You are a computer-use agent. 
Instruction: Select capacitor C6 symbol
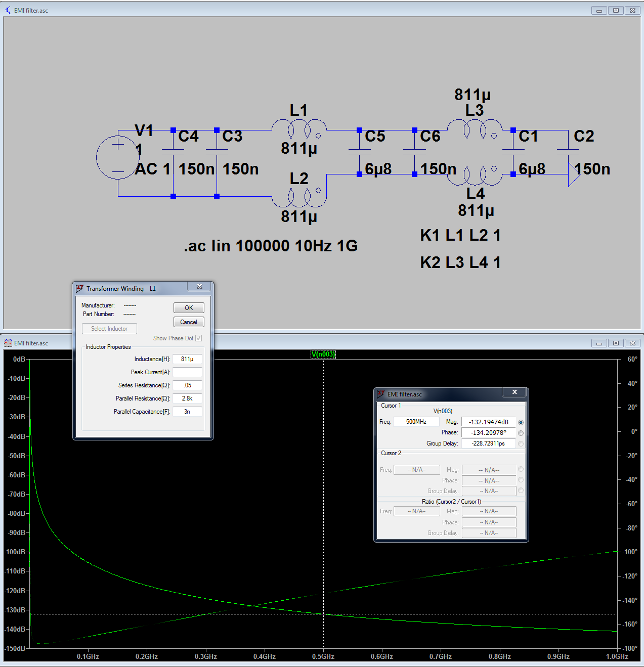[414, 152]
